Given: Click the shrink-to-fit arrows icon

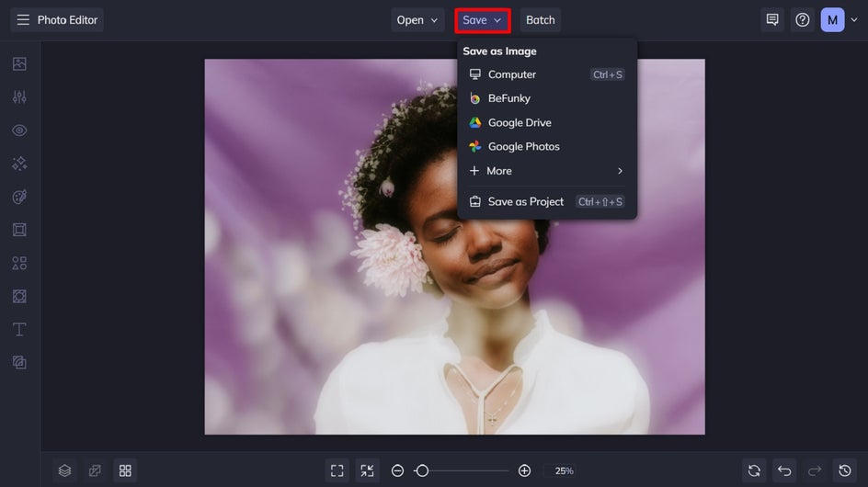Looking at the screenshot, I should coord(367,470).
